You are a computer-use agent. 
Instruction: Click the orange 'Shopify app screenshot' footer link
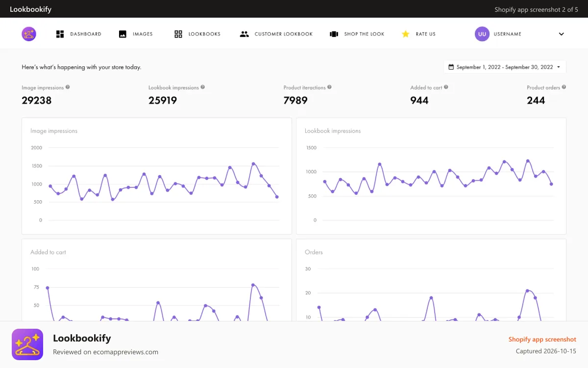point(542,339)
